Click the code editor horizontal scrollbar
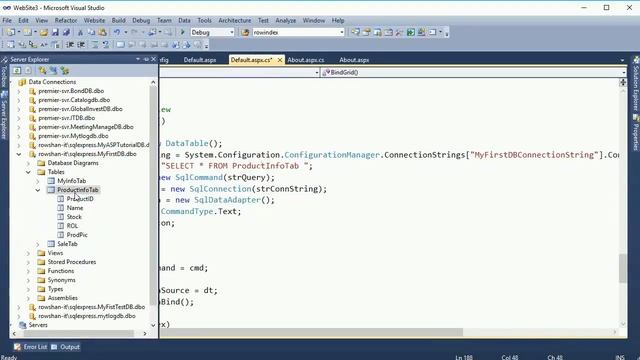640x360 pixels. 311,332
